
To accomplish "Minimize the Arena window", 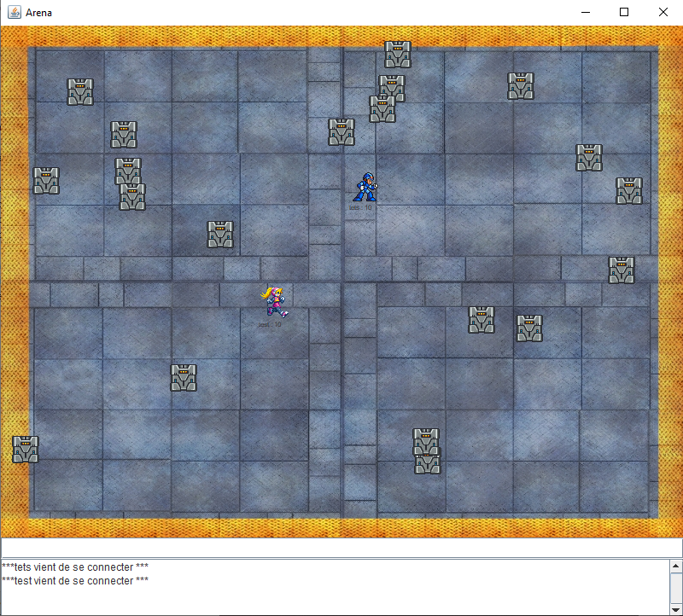I will point(585,12).
